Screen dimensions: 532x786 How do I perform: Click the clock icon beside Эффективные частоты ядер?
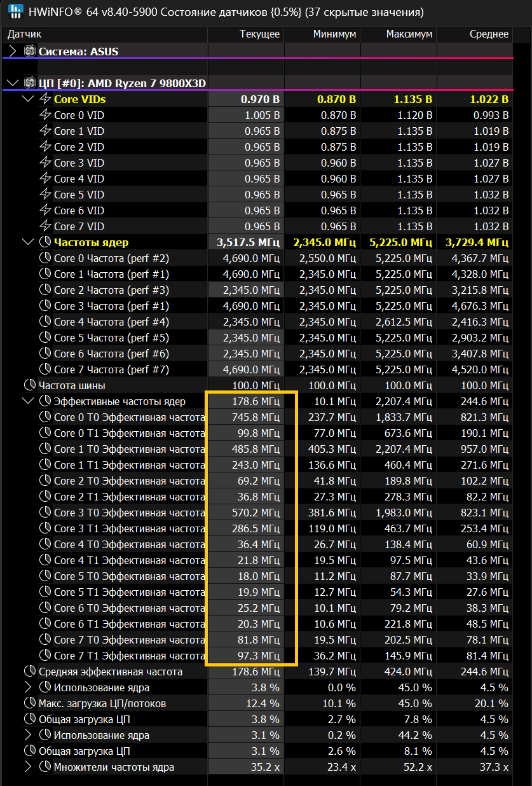(x=45, y=401)
